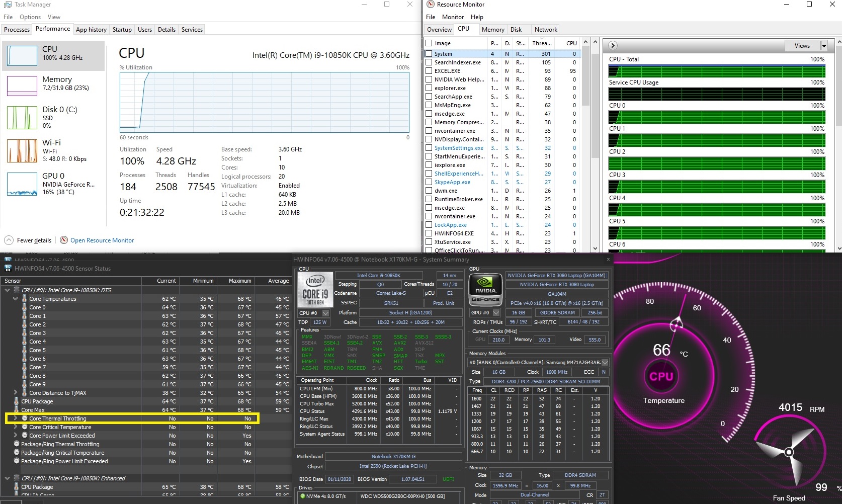Open the Task Manager Options menu
Screen dimensions: 842x504
(30, 17)
